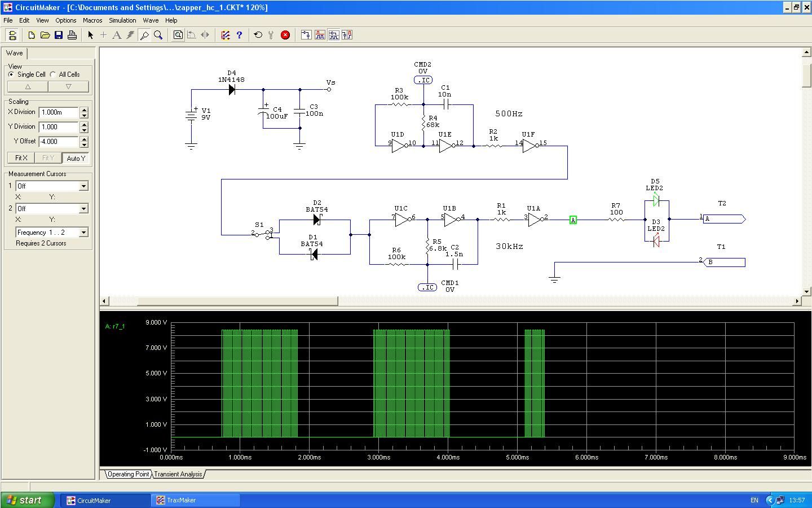Click the Y Division input field
The height and width of the screenshot is (508, 812).
pos(59,127)
